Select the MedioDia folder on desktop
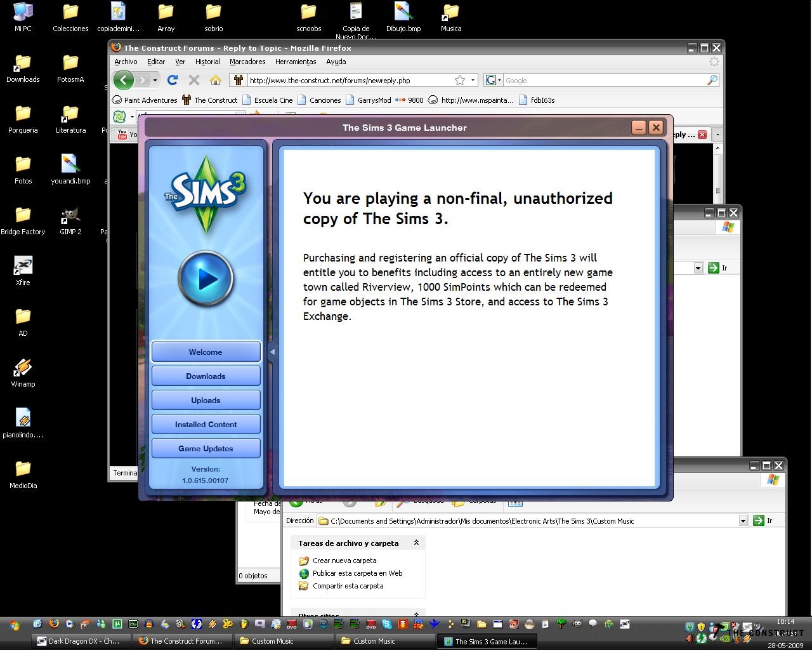Image resolution: width=812 pixels, height=650 pixels. pyautogui.click(x=23, y=474)
